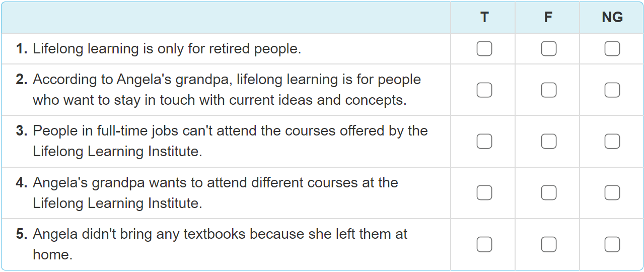Select False for statement 4

click(548, 193)
